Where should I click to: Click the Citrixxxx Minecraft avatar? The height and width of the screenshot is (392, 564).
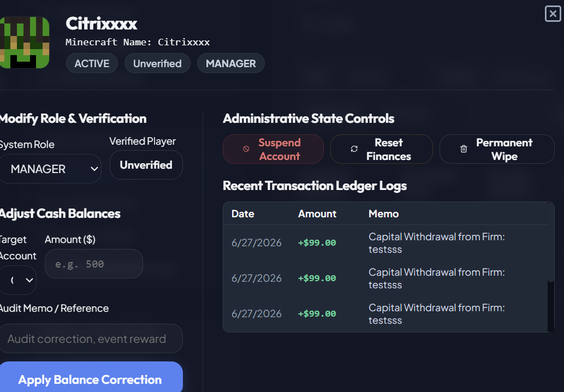(25, 43)
